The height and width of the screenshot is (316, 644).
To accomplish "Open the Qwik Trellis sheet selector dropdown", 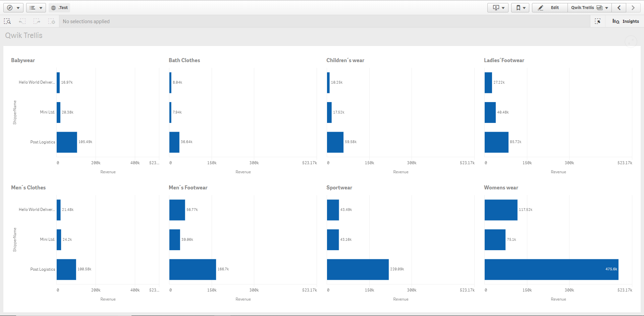I will (x=589, y=7).
